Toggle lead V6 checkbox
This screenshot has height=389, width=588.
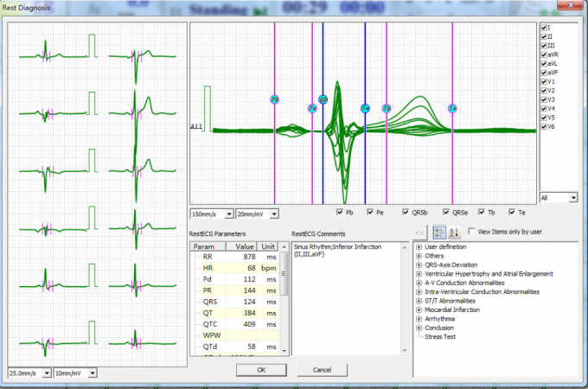544,127
